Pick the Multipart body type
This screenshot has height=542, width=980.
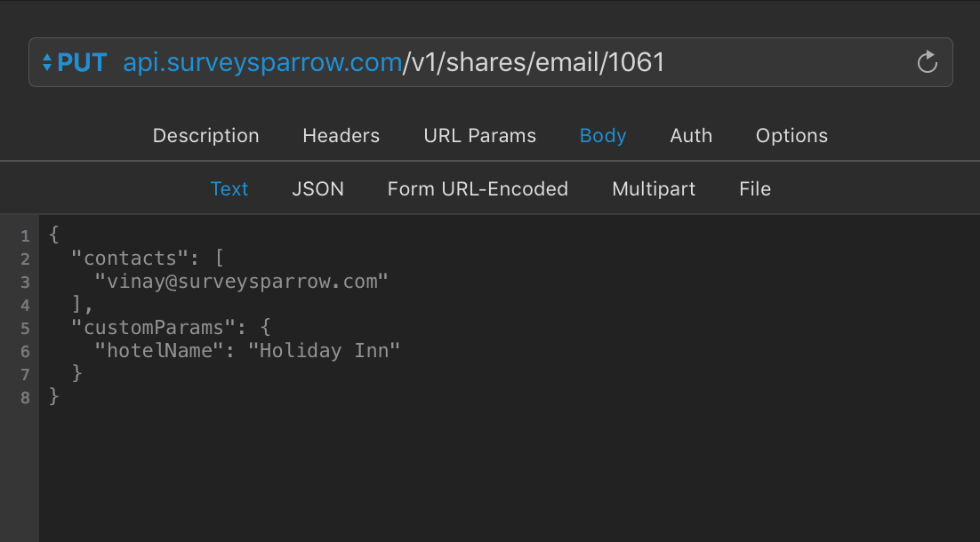click(654, 189)
